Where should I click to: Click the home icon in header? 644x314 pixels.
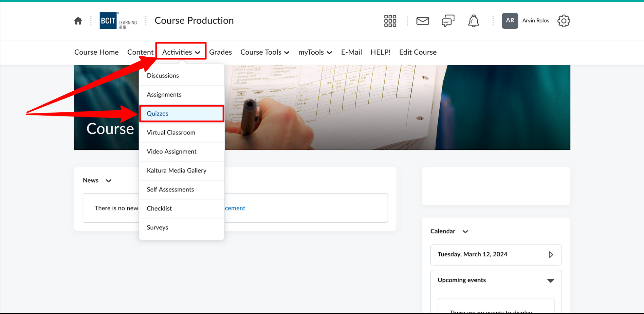(78, 21)
